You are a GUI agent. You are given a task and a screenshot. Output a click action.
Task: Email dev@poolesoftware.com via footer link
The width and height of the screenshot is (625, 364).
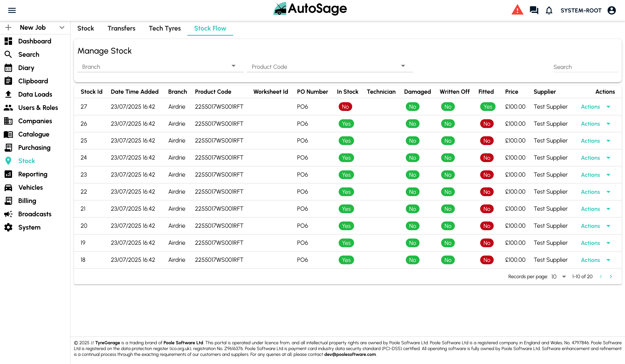350,354
